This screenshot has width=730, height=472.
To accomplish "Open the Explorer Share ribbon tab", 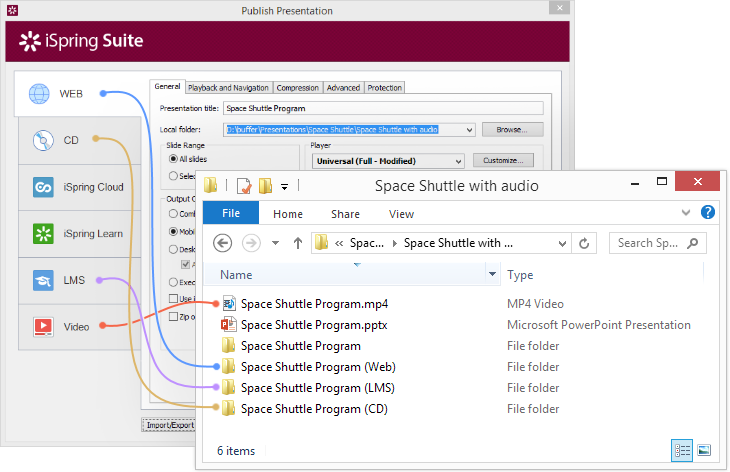I will pyautogui.click(x=345, y=214).
